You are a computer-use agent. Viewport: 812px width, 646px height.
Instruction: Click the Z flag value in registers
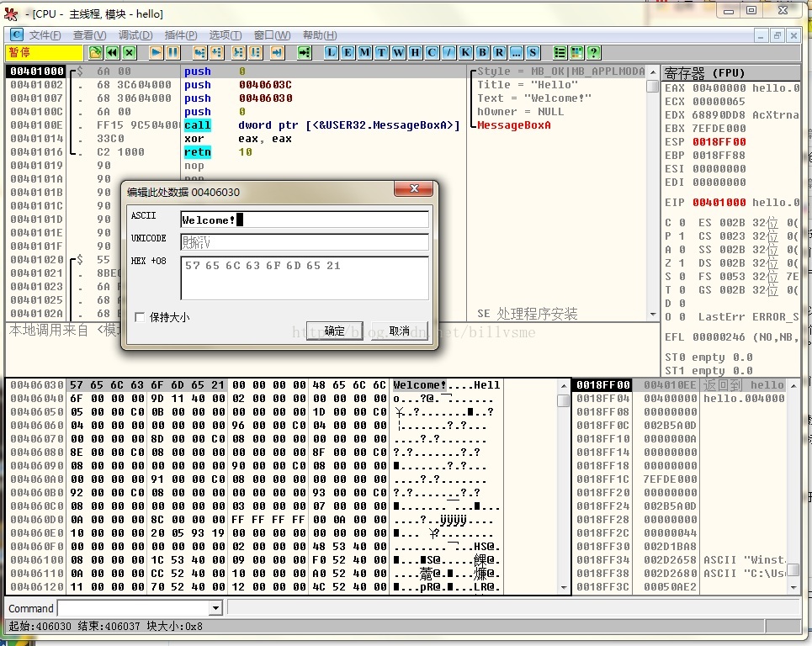(682, 263)
